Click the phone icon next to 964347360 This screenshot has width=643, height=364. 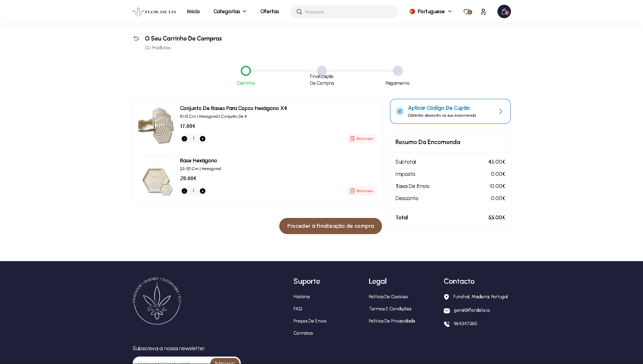tap(446, 324)
